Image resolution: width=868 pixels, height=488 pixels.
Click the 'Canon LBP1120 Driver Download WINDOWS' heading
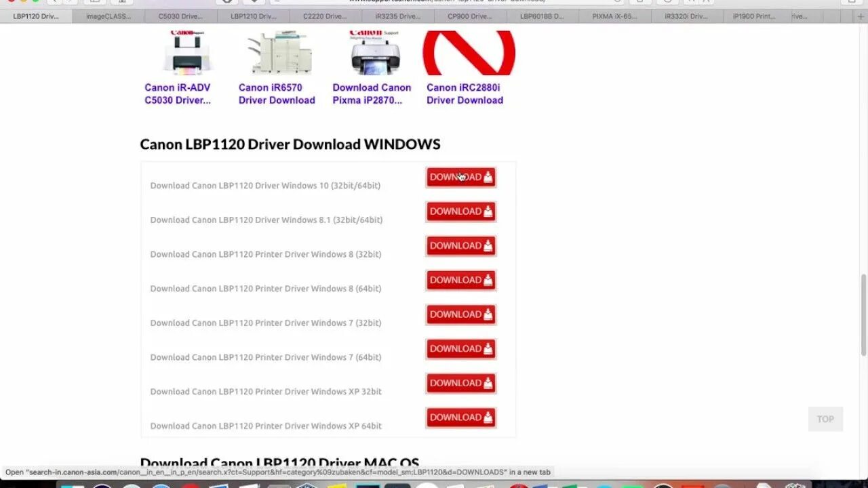tap(290, 144)
